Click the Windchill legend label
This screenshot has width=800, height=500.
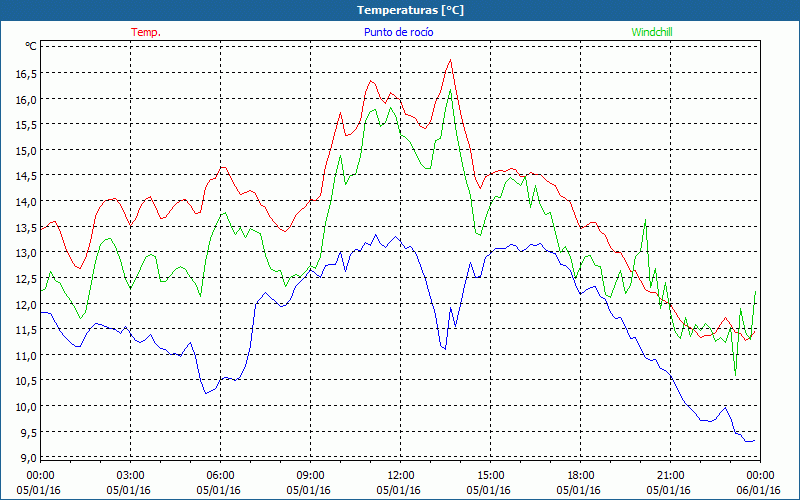click(x=652, y=32)
